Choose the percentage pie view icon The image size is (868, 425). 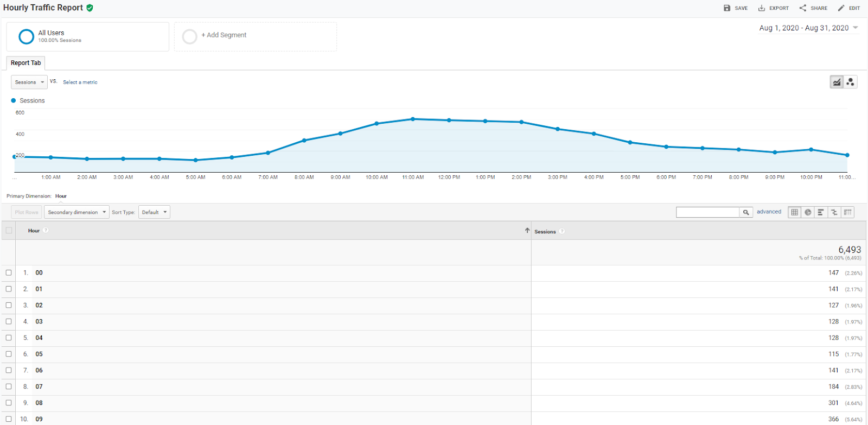click(x=808, y=212)
